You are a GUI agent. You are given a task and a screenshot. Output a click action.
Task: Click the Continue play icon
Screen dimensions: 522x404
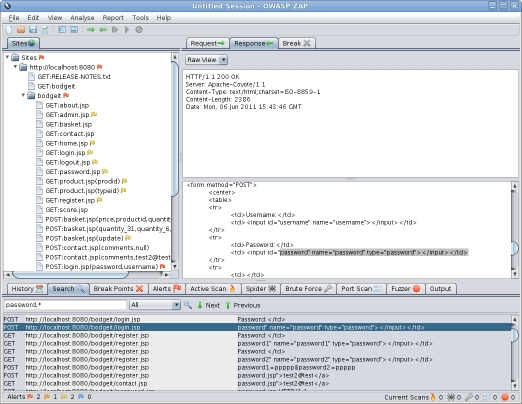pyautogui.click(x=127, y=30)
